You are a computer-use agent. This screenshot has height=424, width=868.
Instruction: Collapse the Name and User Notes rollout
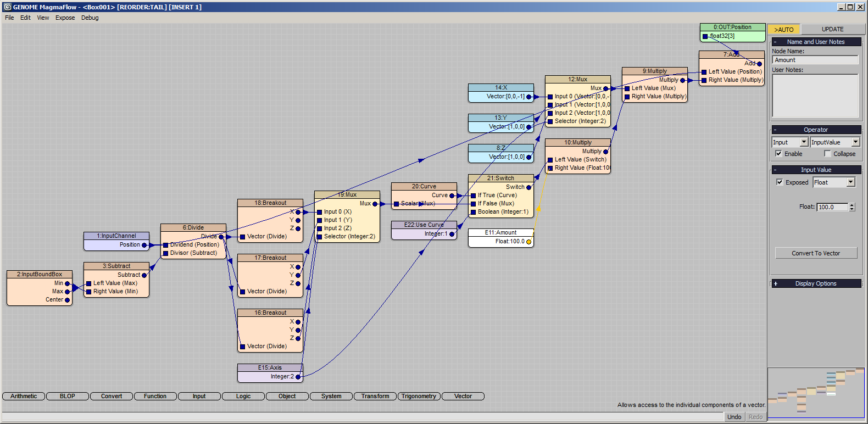[816, 42]
